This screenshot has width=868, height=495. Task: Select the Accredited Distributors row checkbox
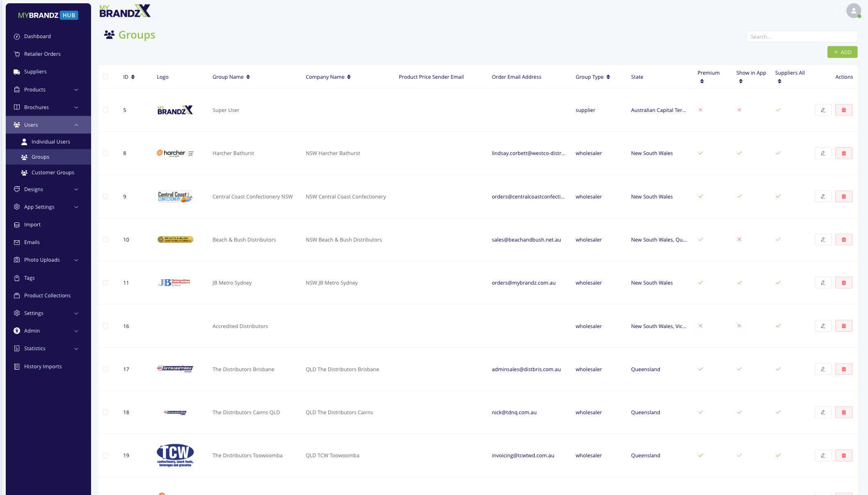(x=105, y=326)
